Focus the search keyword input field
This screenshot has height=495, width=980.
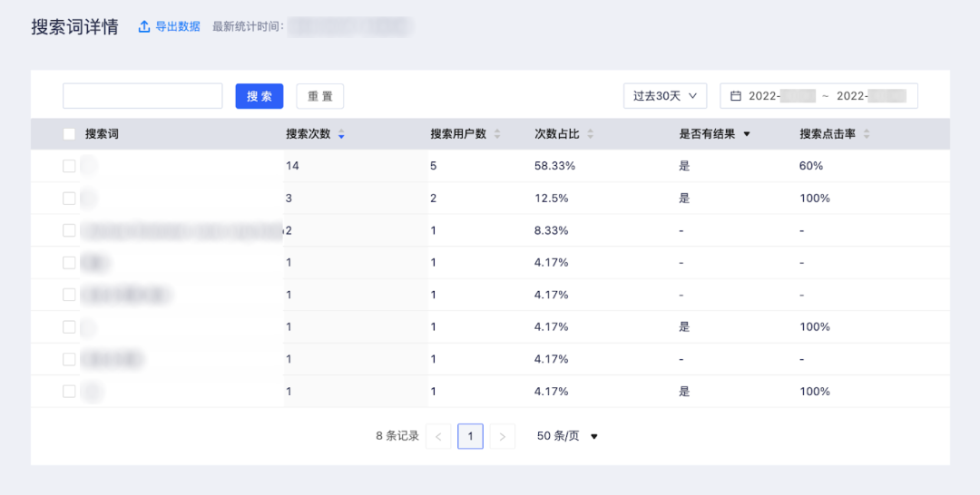142,96
